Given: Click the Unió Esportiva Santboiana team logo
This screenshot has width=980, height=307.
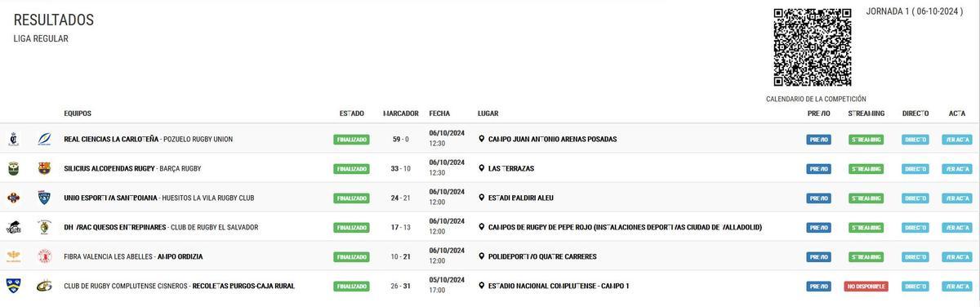Looking at the screenshot, I should [13, 198].
